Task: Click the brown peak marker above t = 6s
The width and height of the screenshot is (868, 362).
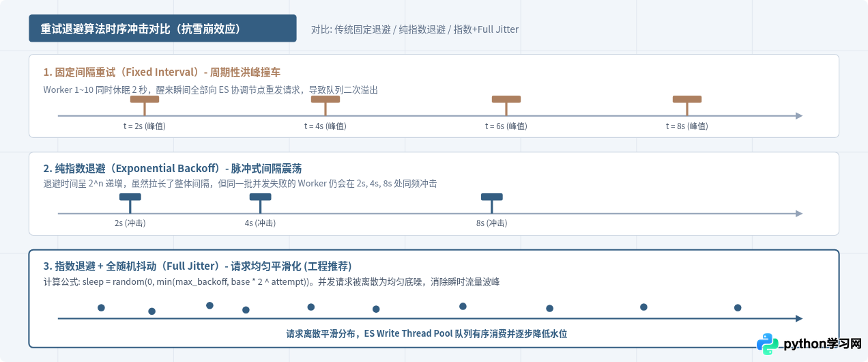Action: coord(506,99)
